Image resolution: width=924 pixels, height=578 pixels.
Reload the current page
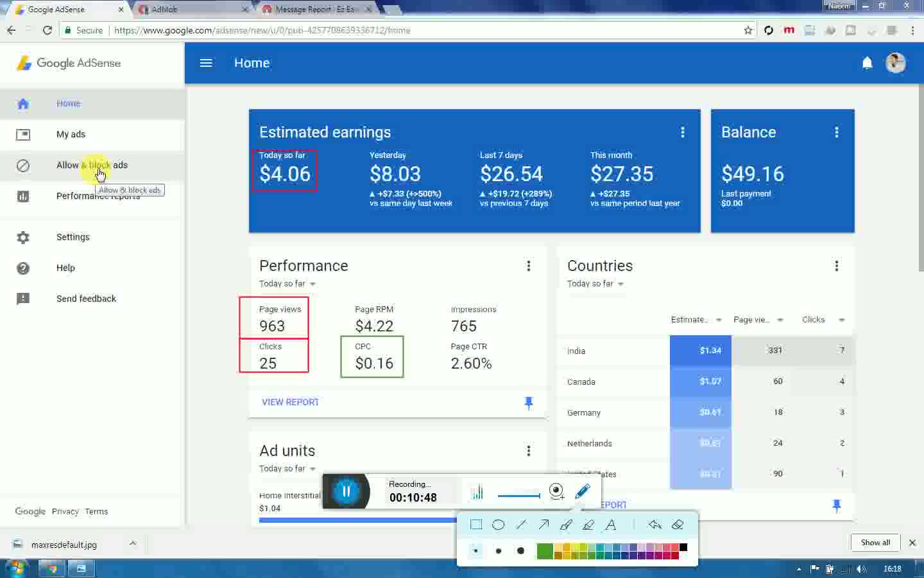(47, 30)
